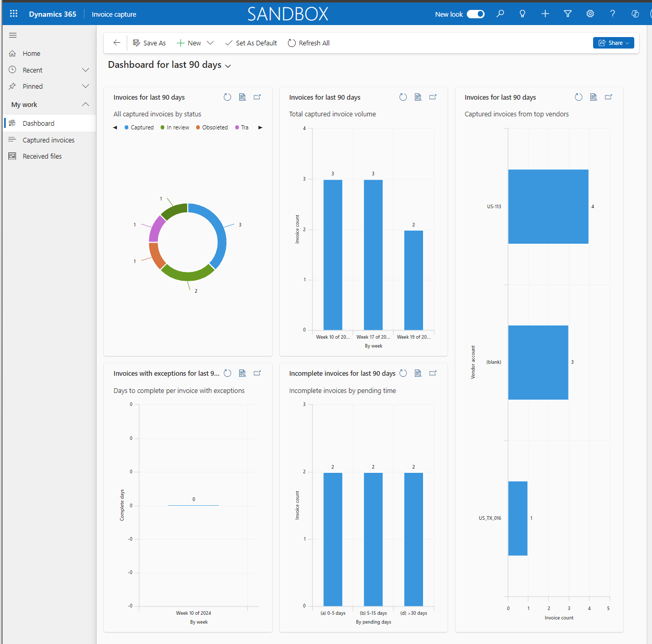The height and width of the screenshot is (644, 652).
Task: Open the search icon in top bar
Action: click(x=500, y=14)
